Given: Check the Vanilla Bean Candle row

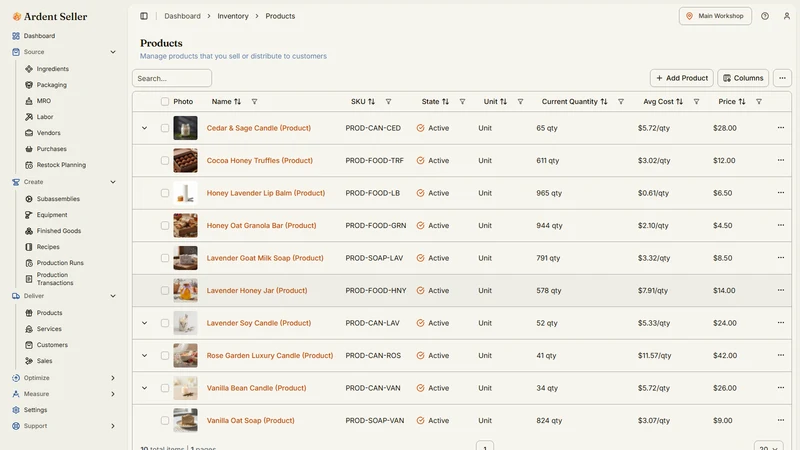Looking at the screenshot, I should point(165,388).
